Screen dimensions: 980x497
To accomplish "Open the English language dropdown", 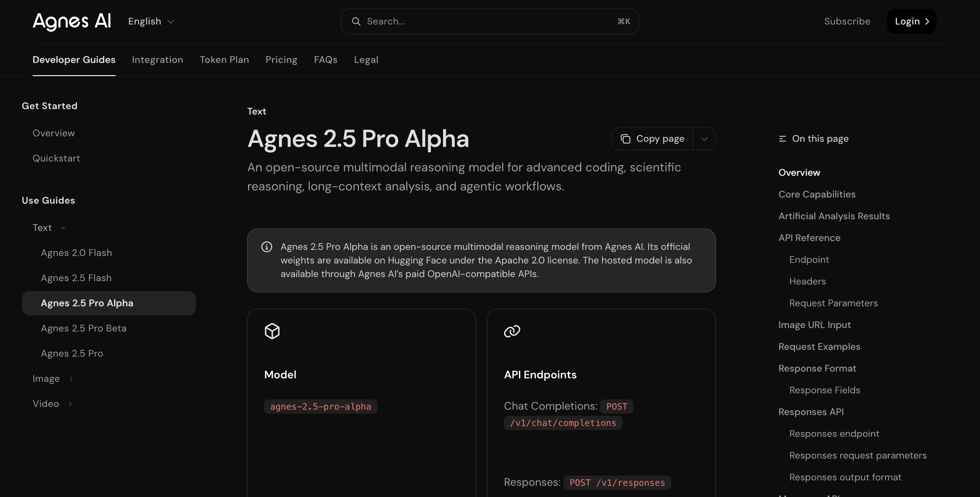I will pos(151,21).
